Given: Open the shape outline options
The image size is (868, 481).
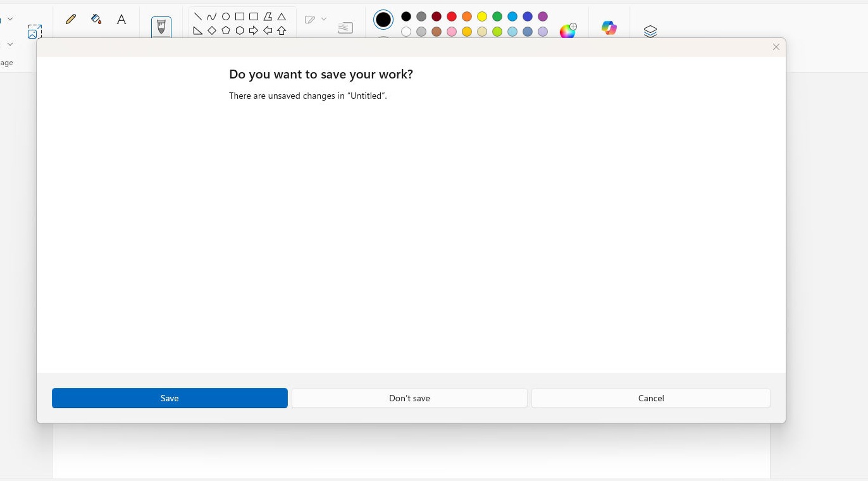Looking at the screenshot, I should [x=315, y=20].
